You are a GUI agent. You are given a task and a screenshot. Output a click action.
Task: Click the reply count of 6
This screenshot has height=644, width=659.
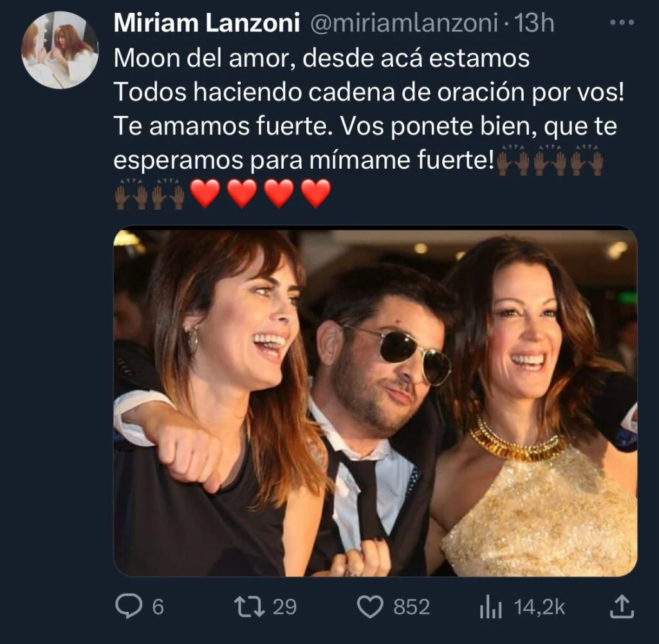[x=157, y=607]
